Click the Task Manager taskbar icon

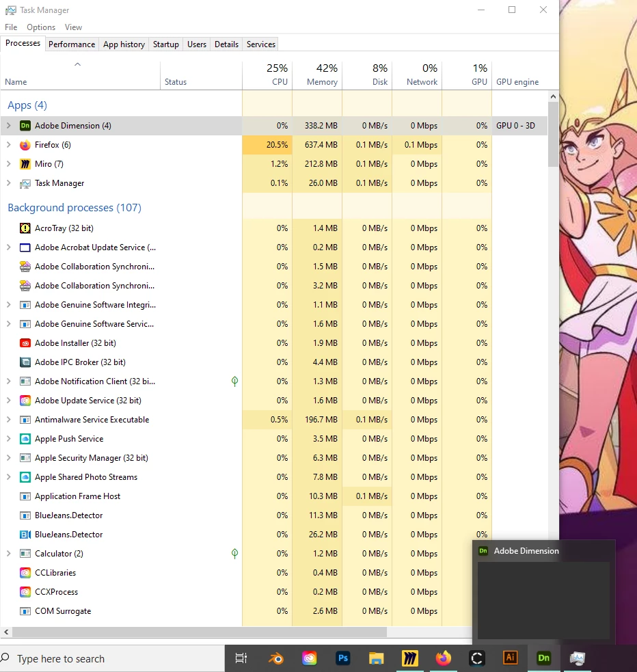coord(577,658)
